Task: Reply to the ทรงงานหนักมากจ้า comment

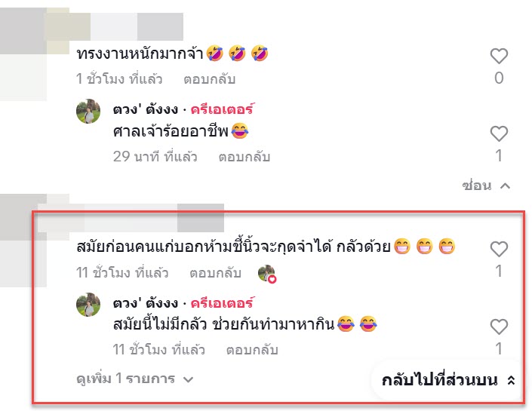Action: pyautogui.click(x=209, y=79)
